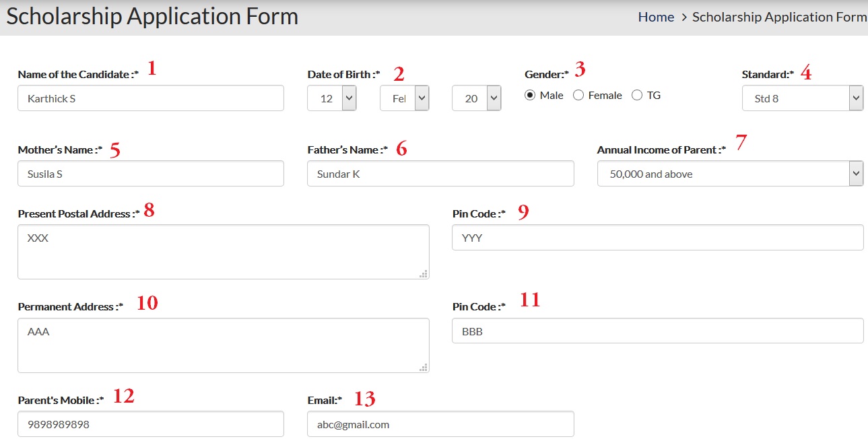Grab the Present Postal Address resize handle
This screenshot has height=439, width=868.
424,274
